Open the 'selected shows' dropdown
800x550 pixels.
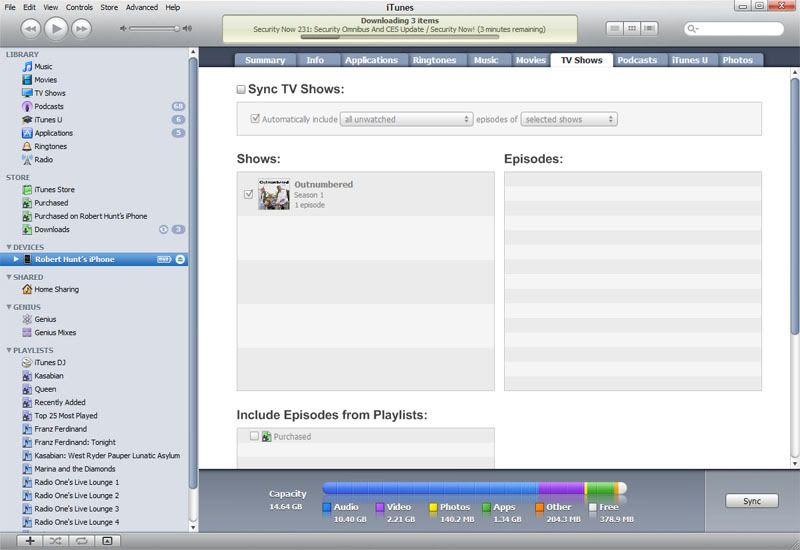pyautogui.click(x=569, y=119)
